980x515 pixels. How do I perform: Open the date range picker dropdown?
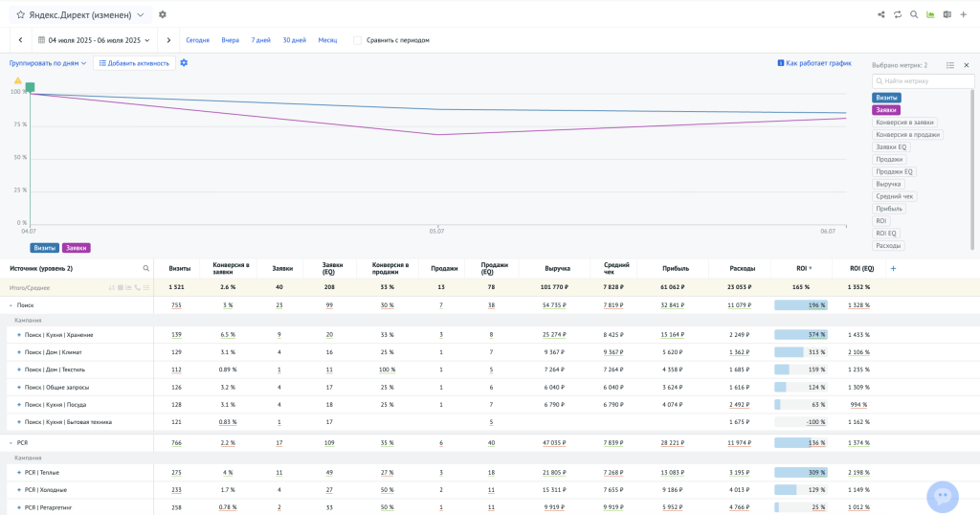click(94, 40)
